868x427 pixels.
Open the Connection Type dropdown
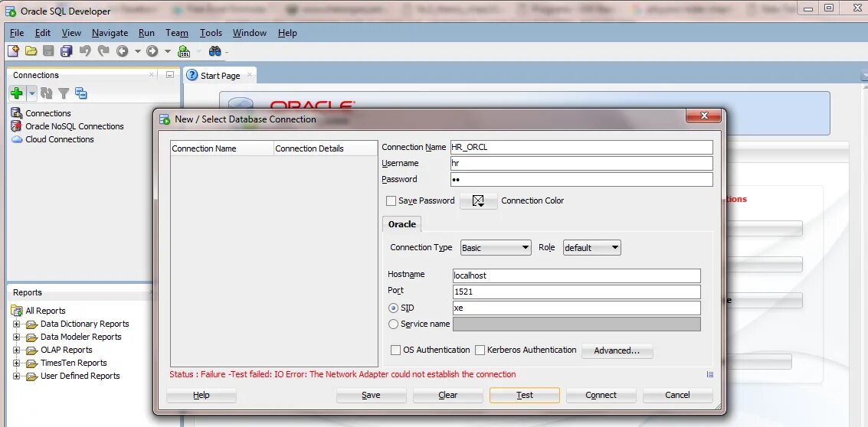click(x=496, y=248)
